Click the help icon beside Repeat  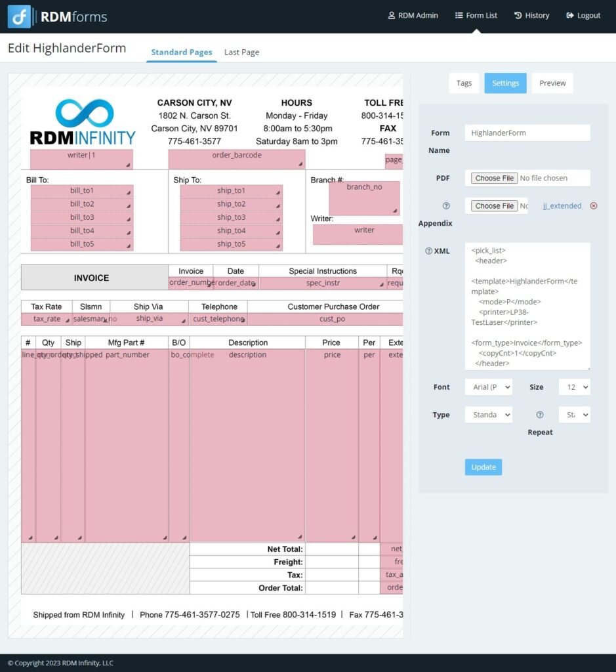tap(540, 414)
